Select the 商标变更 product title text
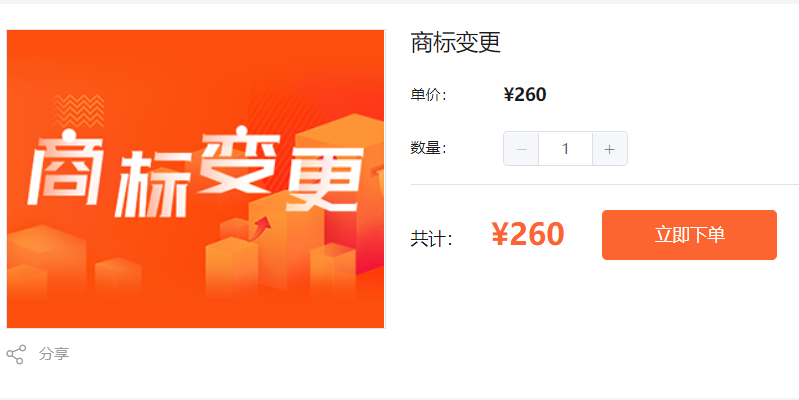This screenshot has height=400, width=799. 456,42
